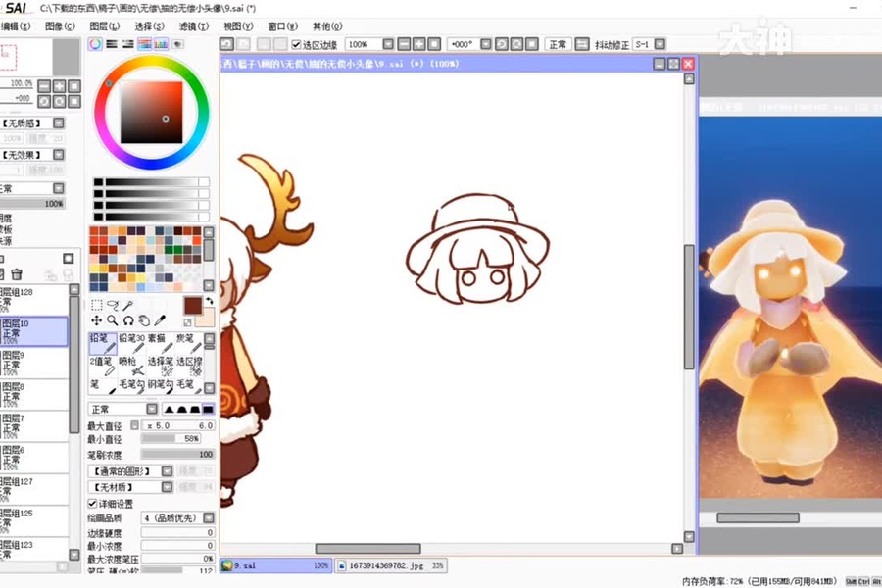
Task: Open the 滤镜(T) menu
Action: click(x=194, y=26)
